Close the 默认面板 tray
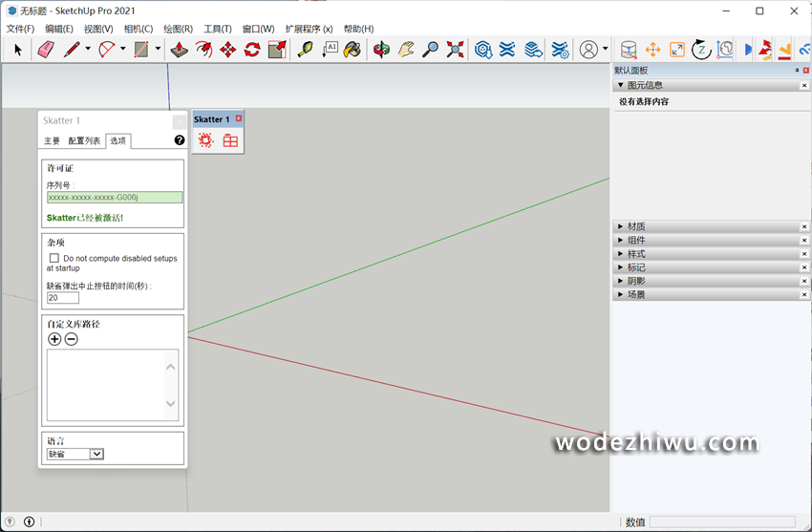The width and height of the screenshot is (812, 532). tap(805, 71)
